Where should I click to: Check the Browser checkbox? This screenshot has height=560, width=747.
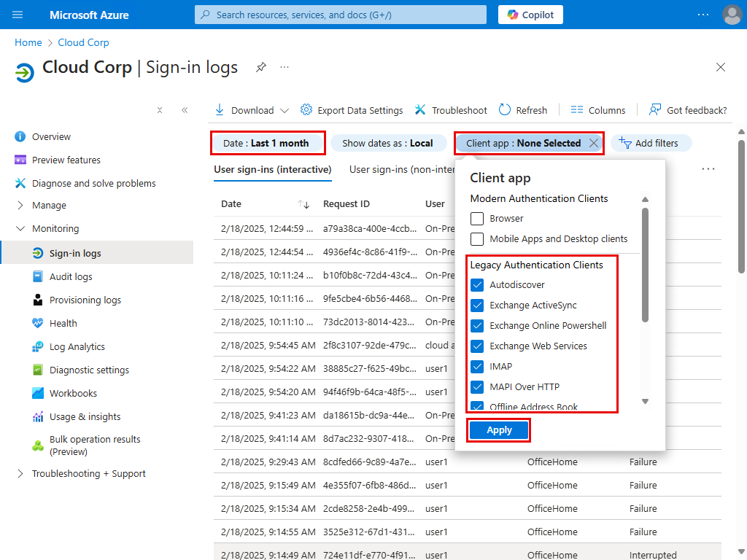pyautogui.click(x=477, y=219)
